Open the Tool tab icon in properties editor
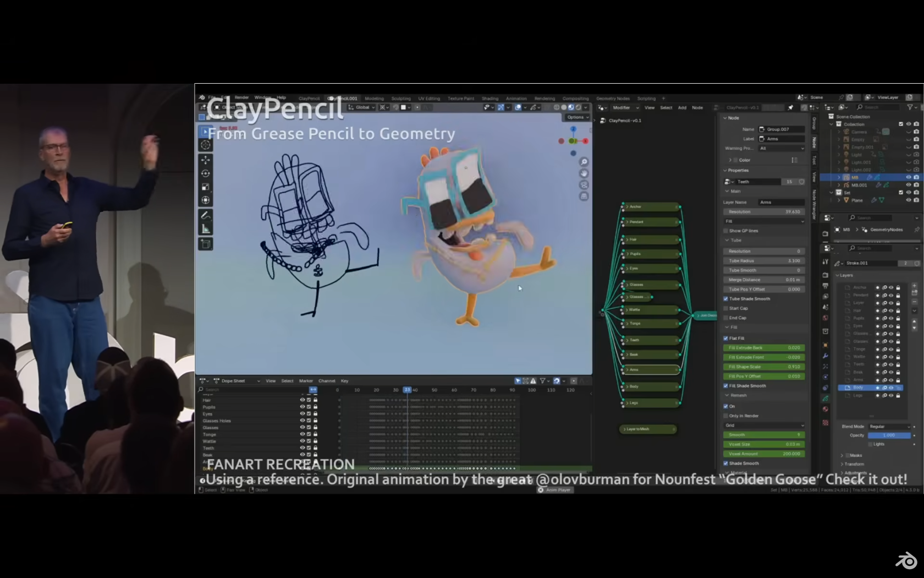 [x=825, y=263]
